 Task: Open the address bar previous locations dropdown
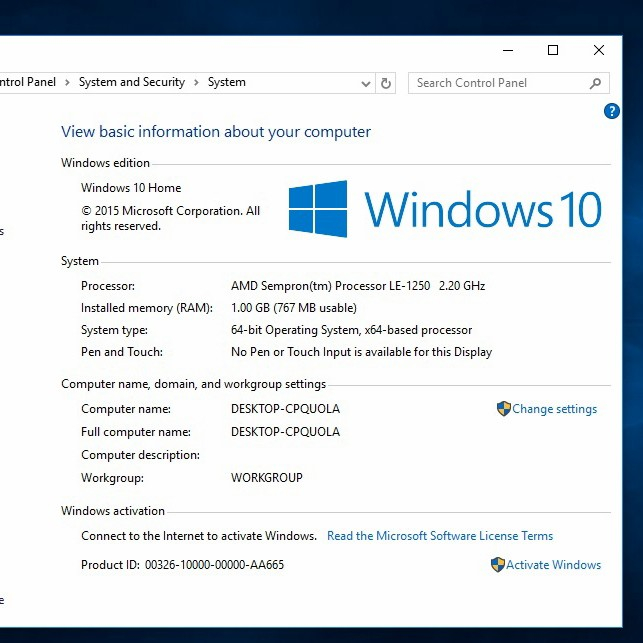pyautogui.click(x=366, y=84)
